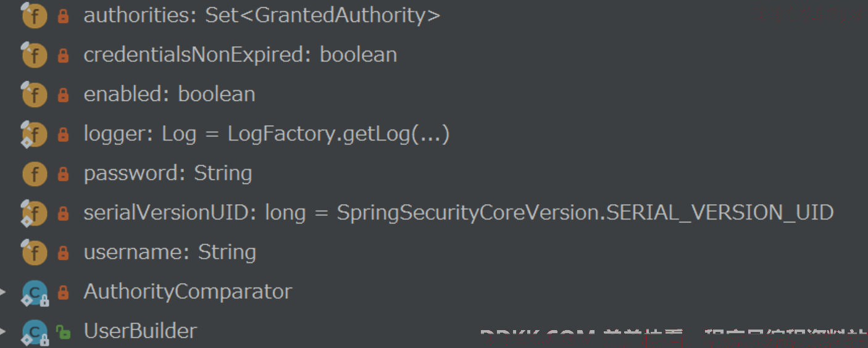Click the private lock icon beside enabled
Viewport: 868px width, 348px height.
point(63,95)
